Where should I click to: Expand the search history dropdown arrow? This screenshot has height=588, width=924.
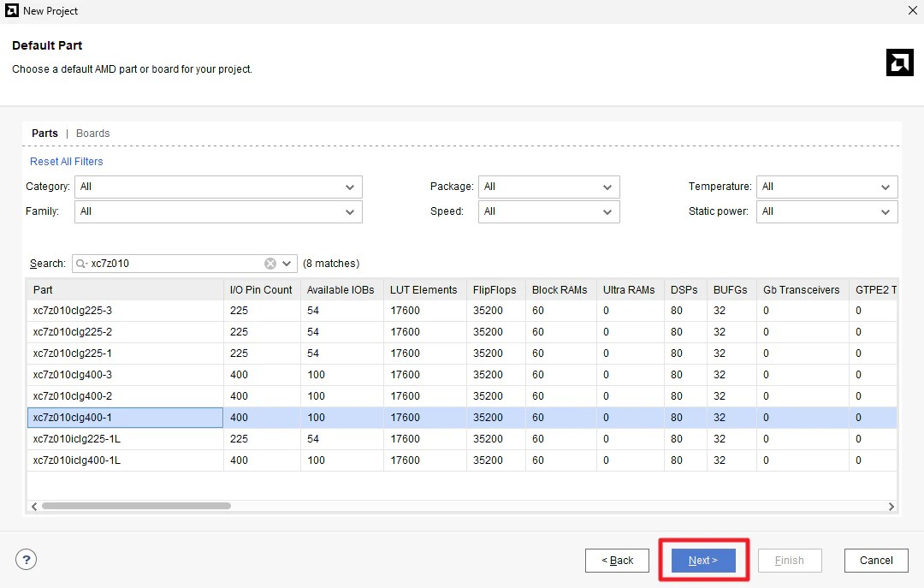tap(287, 264)
